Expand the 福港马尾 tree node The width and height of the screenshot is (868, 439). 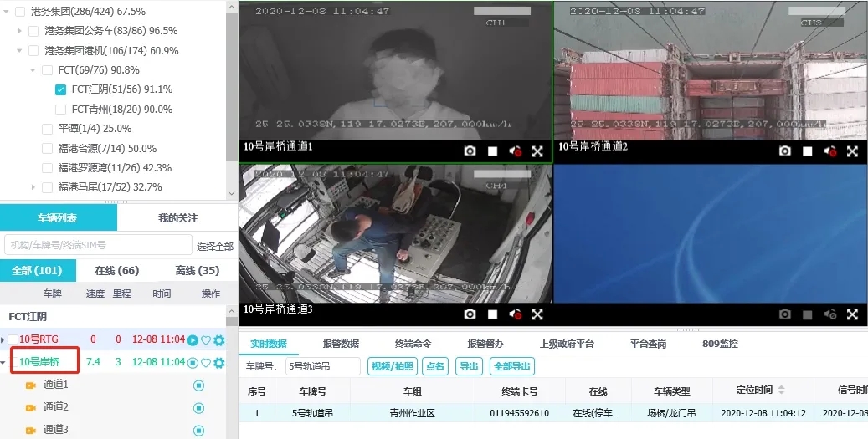click(33, 187)
